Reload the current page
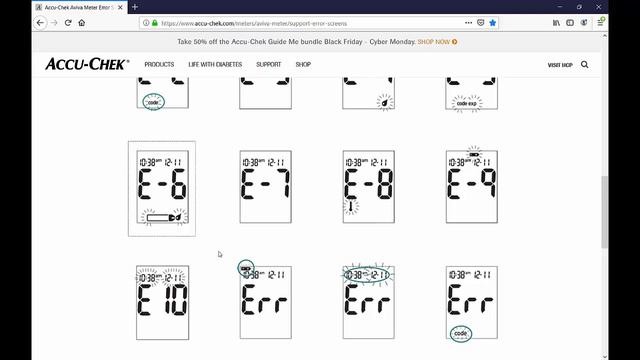Image resolution: width=640 pixels, height=360 pixels. [x=68, y=23]
